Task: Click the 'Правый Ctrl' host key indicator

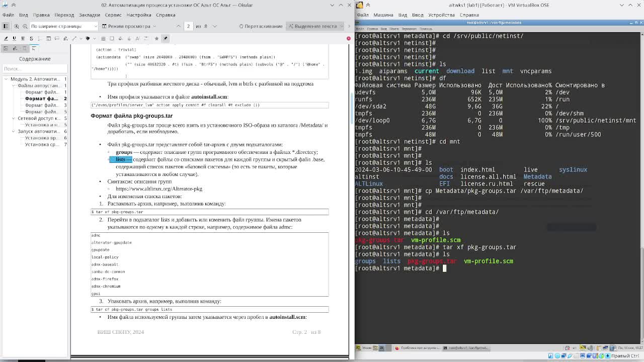Action: pyautogui.click(x=625, y=356)
